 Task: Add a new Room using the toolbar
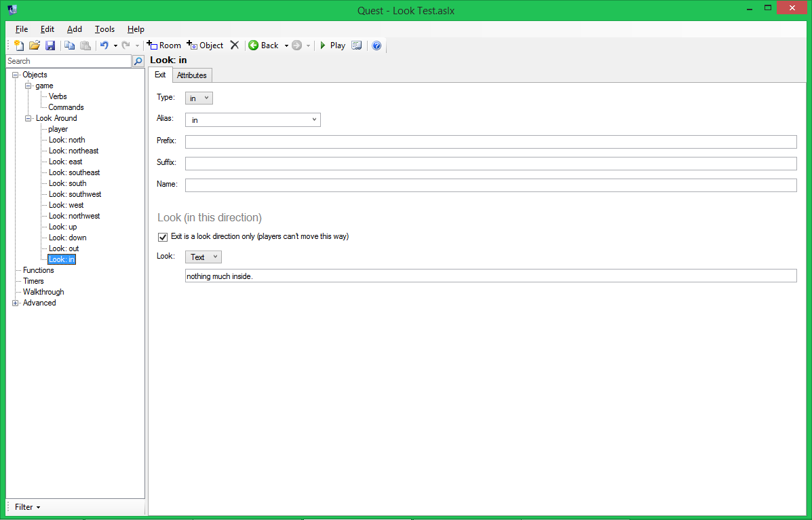tap(164, 45)
